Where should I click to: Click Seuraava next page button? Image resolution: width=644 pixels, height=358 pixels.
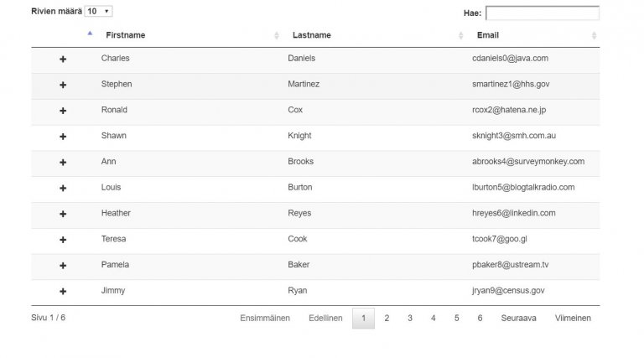click(518, 319)
